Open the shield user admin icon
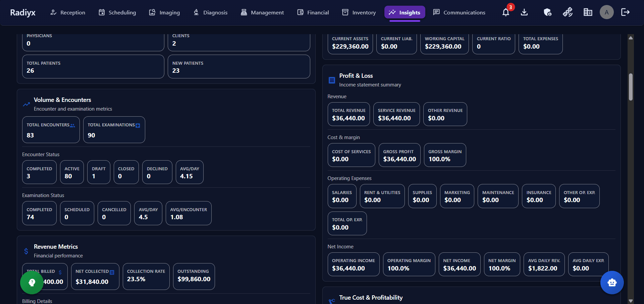This screenshot has width=644, height=304. [547, 12]
